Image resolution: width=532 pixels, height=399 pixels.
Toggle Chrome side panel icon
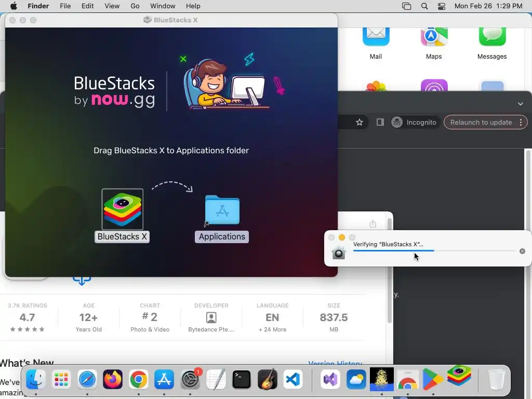380,122
